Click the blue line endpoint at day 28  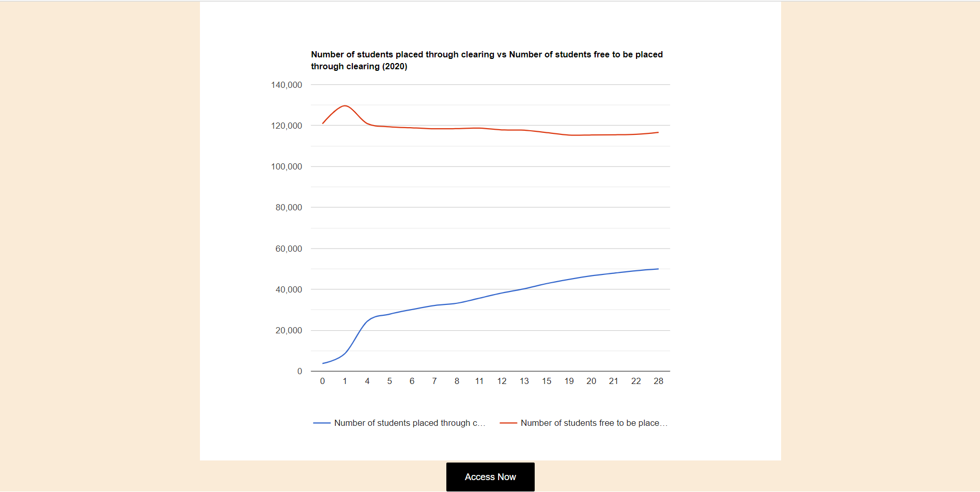(658, 269)
